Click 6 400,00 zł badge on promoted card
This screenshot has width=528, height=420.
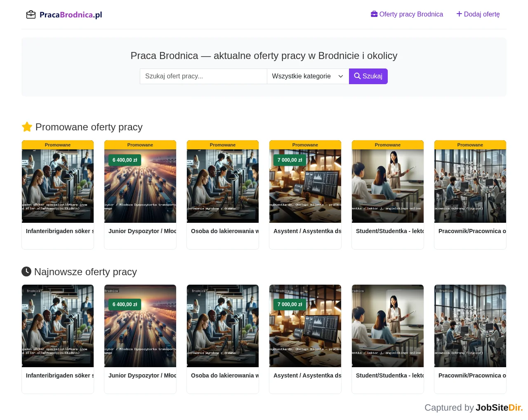[125, 160]
